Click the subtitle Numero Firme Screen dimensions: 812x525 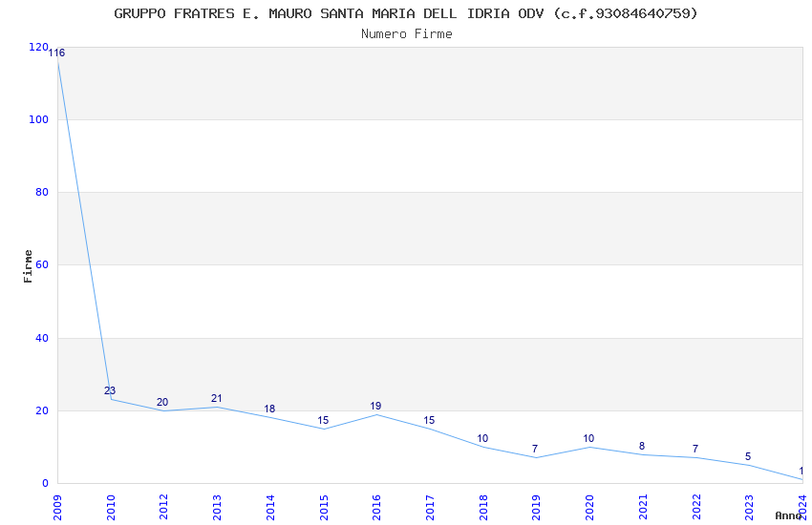click(x=407, y=34)
